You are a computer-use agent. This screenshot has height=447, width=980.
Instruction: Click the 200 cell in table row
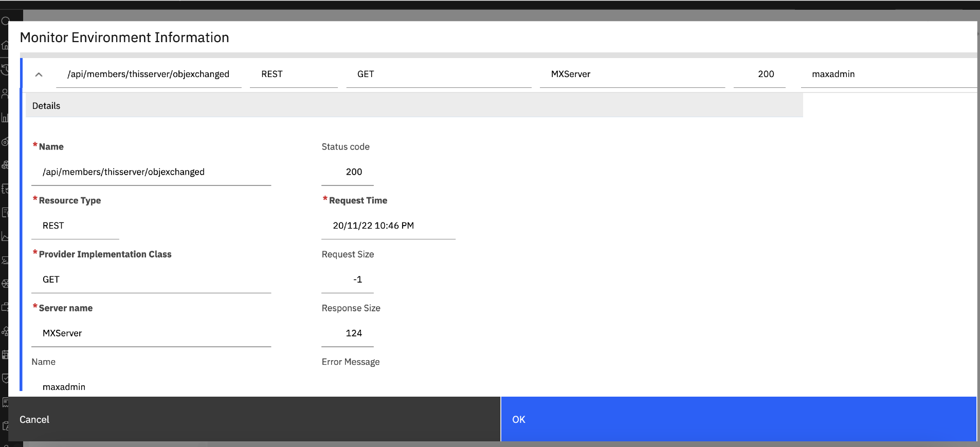(759, 74)
